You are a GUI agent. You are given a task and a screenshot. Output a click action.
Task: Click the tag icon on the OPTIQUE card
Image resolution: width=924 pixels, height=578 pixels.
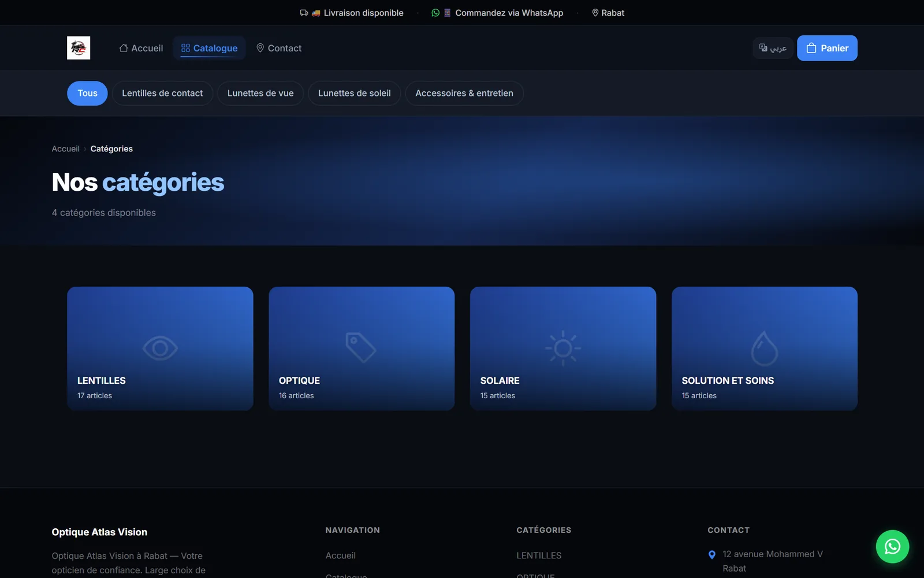[361, 347]
